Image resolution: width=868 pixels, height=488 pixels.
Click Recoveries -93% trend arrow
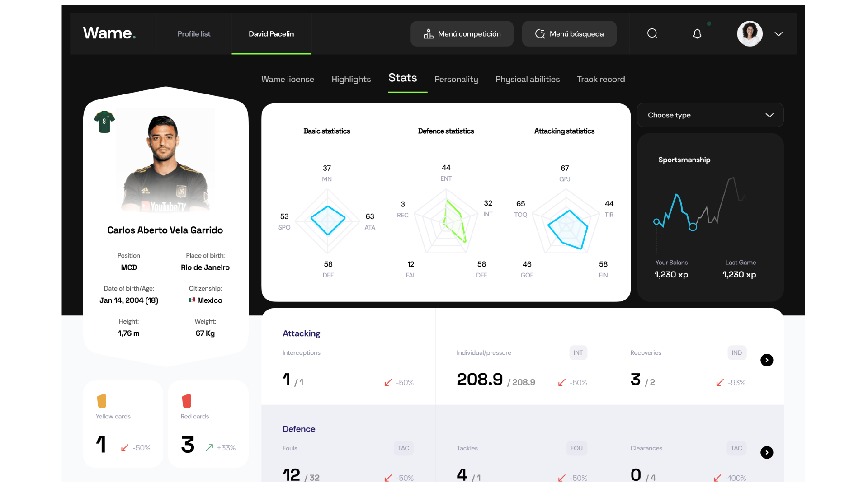point(720,383)
